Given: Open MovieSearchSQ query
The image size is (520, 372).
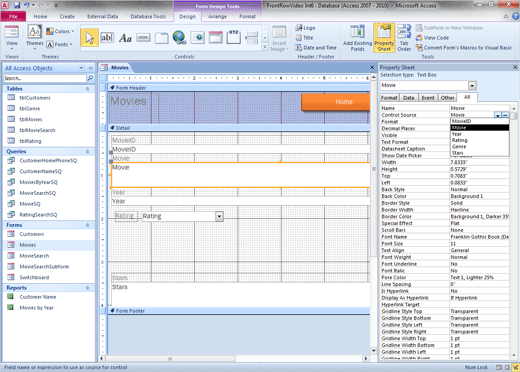Looking at the screenshot, I should pos(38,193).
